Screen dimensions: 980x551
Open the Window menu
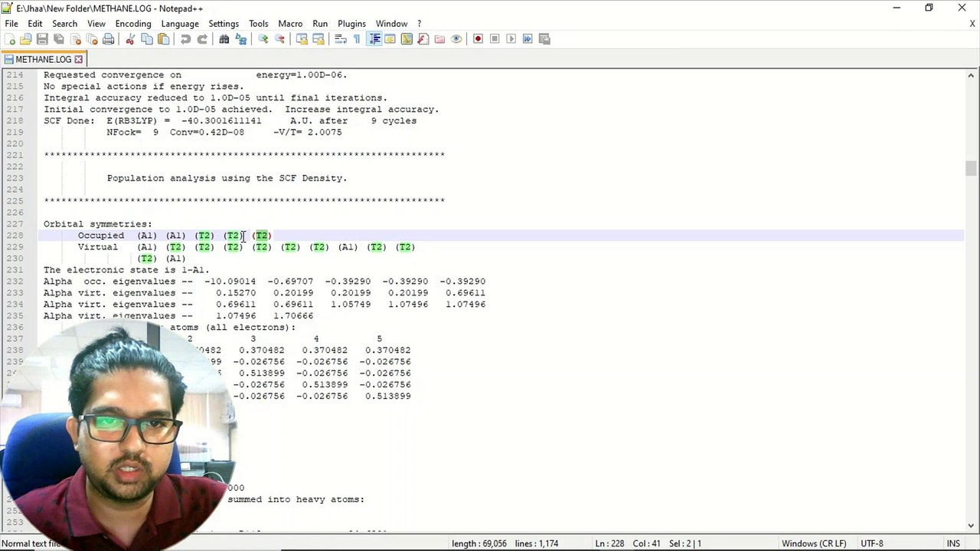[x=391, y=24]
